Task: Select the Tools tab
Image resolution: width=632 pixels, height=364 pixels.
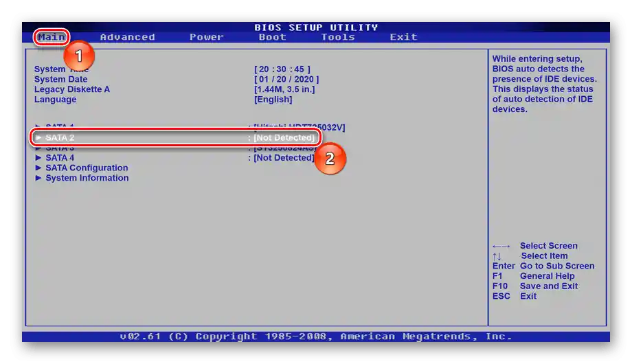Action: (x=338, y=37)
